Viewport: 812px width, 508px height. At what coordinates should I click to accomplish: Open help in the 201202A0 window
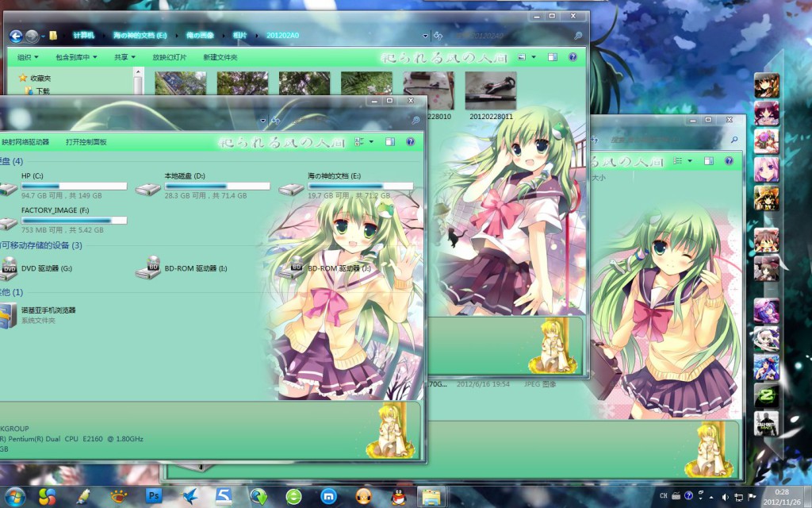coord(573,57)
